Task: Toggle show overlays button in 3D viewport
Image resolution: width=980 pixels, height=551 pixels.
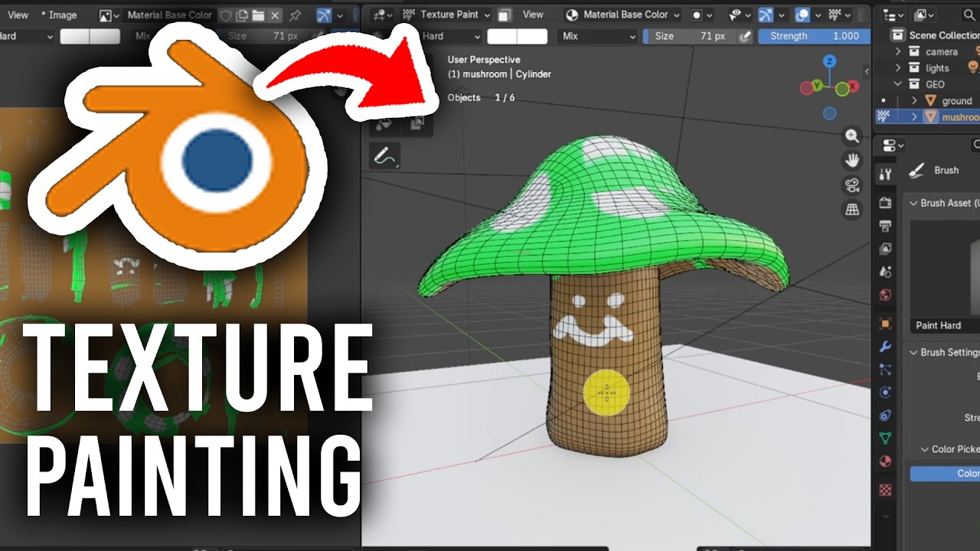Action: coord(803,15)
